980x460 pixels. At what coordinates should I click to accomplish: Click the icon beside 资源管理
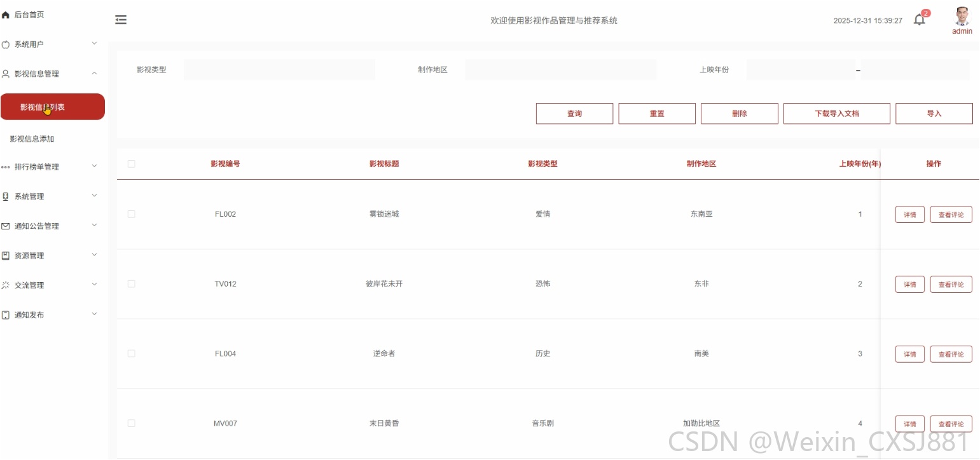[6, 255]
